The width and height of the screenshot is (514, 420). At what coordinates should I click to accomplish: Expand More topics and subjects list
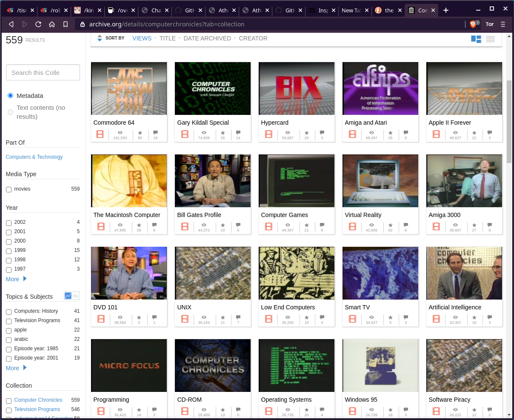coord(16,368)
